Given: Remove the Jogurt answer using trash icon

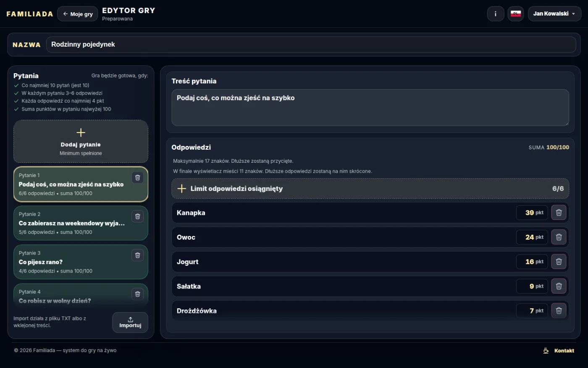Looking at the screenshot, I should coord(559,262).
